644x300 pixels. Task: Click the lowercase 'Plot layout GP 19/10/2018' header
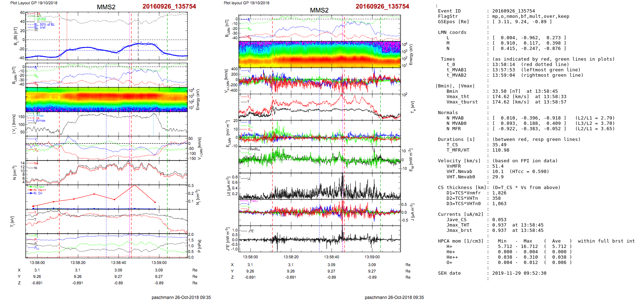click(246, 3)
